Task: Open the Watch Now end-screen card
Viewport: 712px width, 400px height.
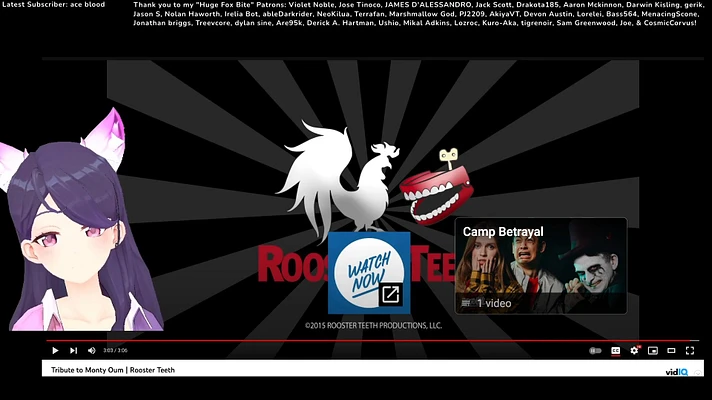Action: click(x=369, y=272)
